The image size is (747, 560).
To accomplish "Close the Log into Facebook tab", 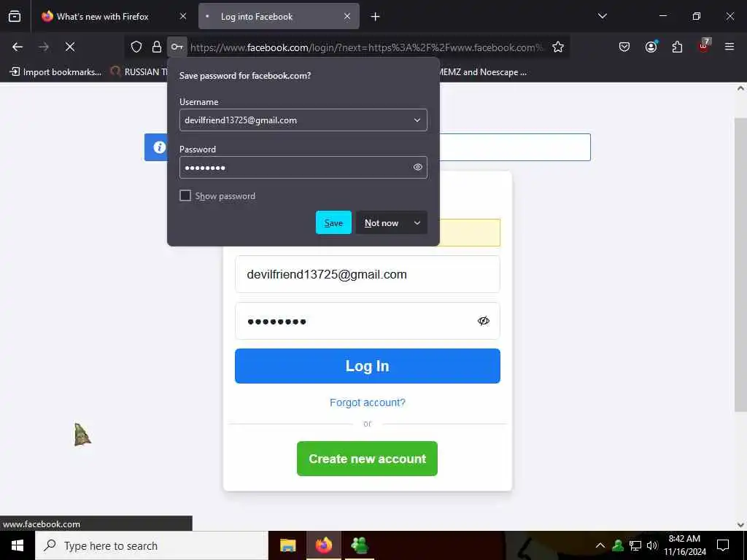I will pyautogui.click(x=347, y=16).
